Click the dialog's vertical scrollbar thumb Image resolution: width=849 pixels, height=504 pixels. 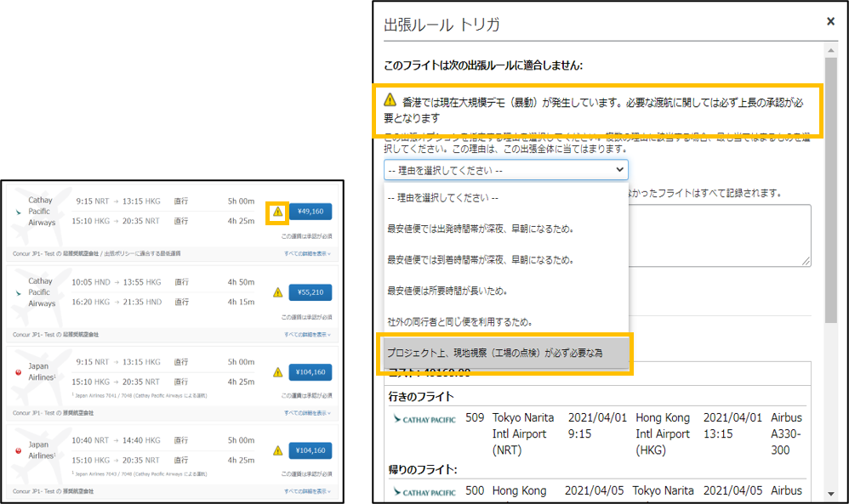[x=830, y=190]
